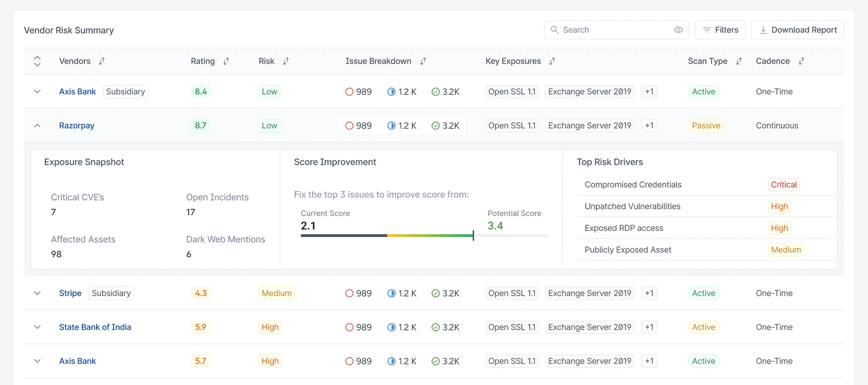Open Axis Bank link rated 5.7
The height and width of the screenshot is (385, 868).
(78, 361)
